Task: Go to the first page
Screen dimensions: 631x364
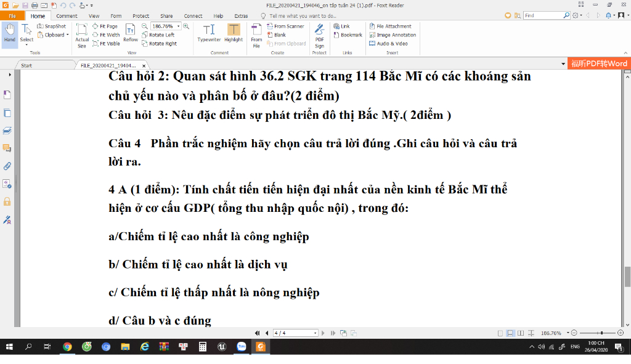Action: pos(257,333)
